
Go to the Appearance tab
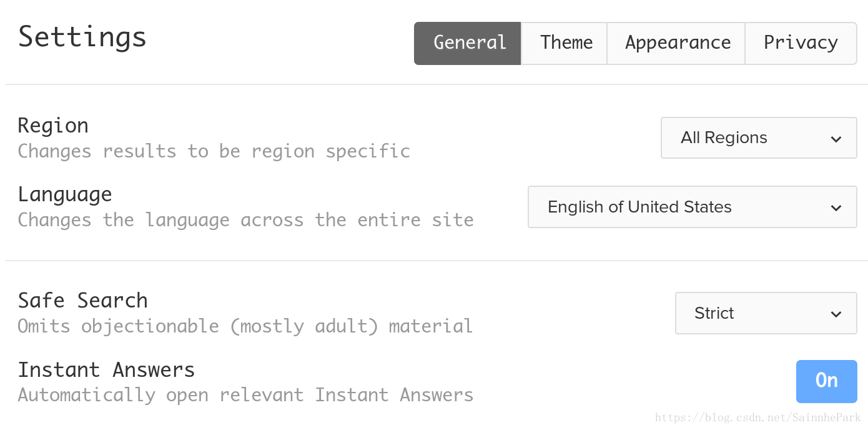coord(677,43)
